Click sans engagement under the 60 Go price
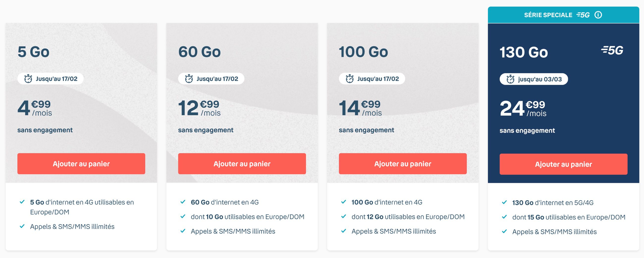The height and width of the screenshot is (258, 644). click(206, 130)
